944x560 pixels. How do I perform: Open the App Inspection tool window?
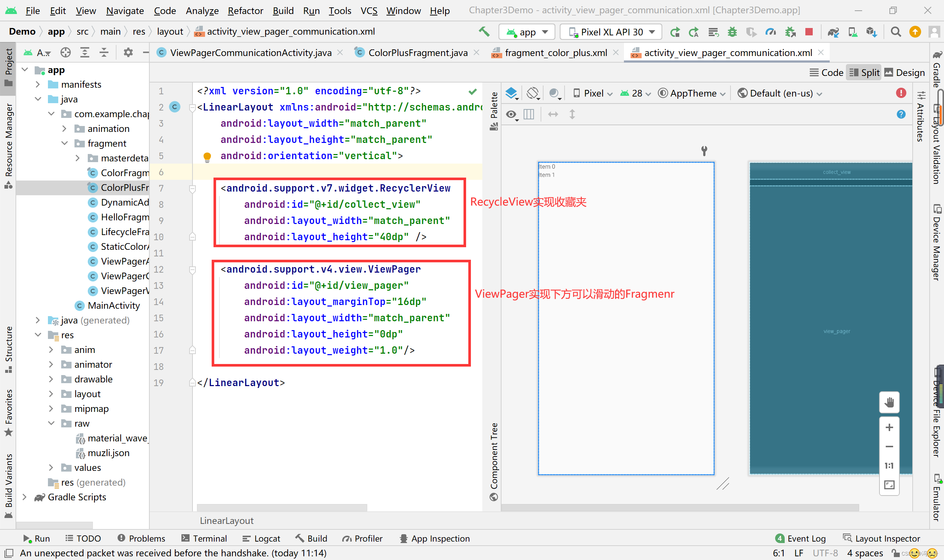pyautogui.click(x=435, y=539)
